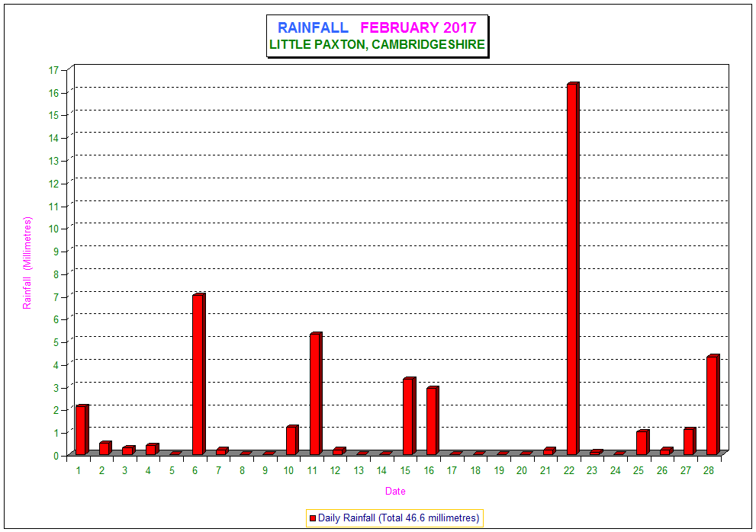This screenshot has height=532, width=756.
Task: Click date label '11' on the date axis
Action: [x=312, y=471]
